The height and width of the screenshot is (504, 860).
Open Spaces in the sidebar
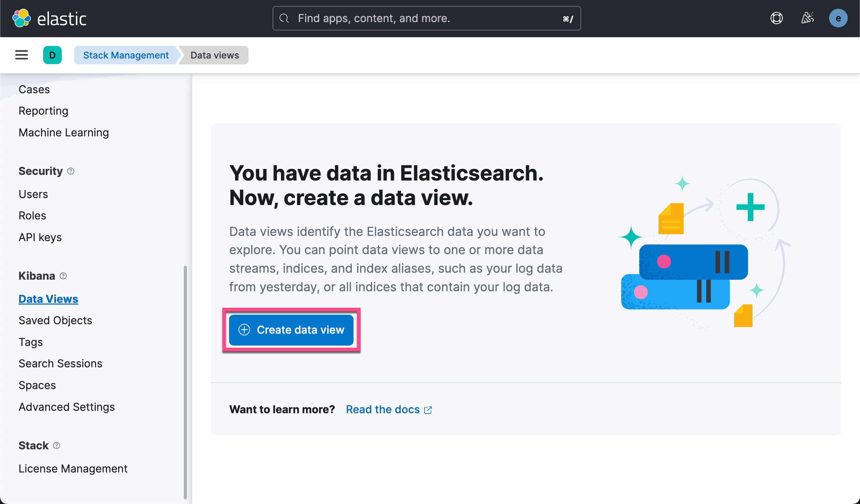[x=37, y=385]
